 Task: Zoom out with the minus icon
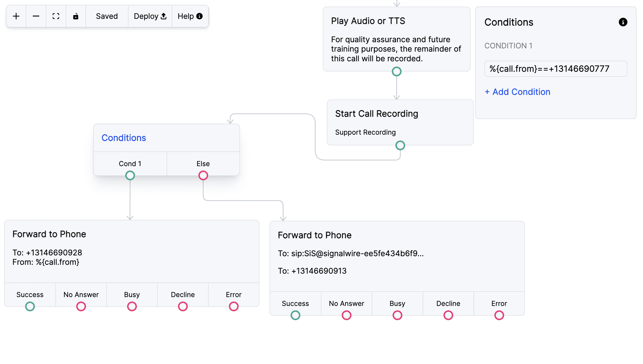click(36, 16)
